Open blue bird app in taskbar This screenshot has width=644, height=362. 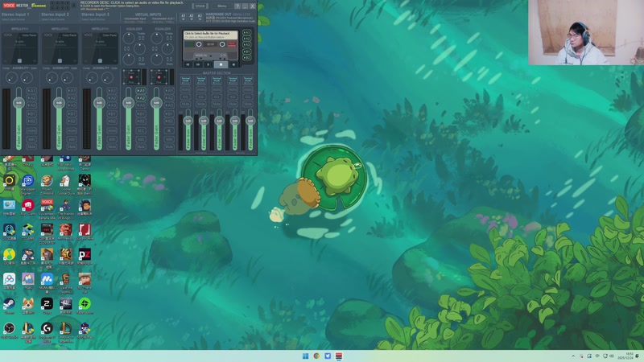[x=328, y=356]
